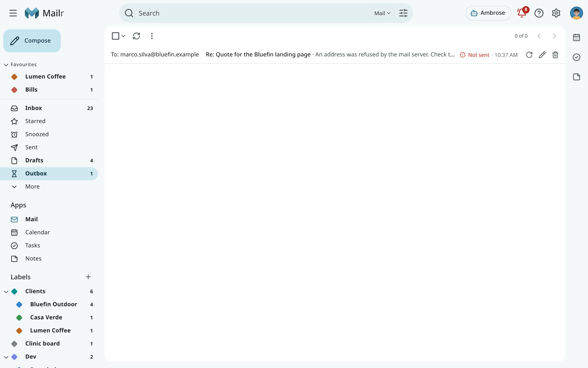Open the help question mark icon

pyautogui.click(x=539, y=13)
